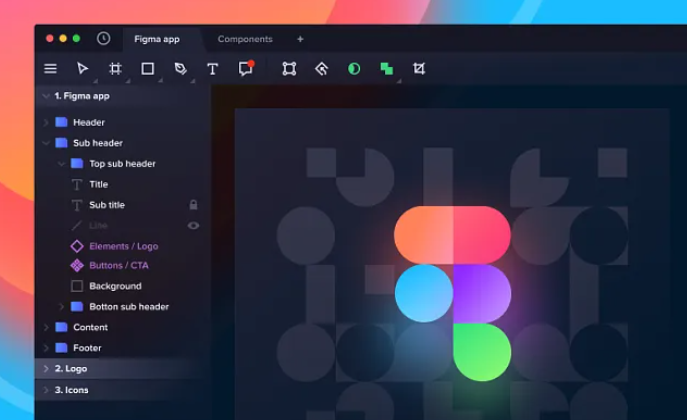Select the Background layer name
687x420 pixels.
coord(115,286)
